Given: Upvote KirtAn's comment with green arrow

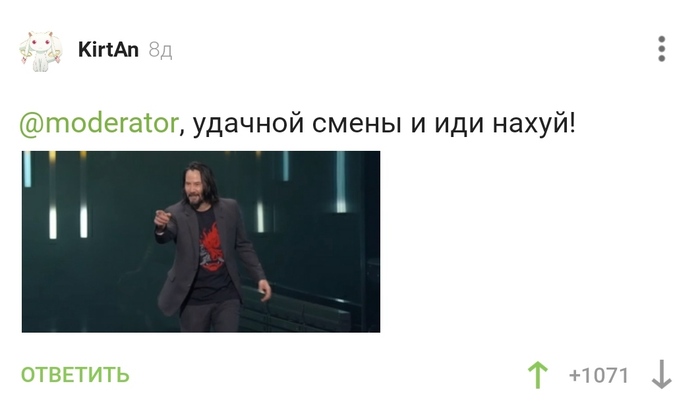Looking at the screenshot, I should tap(538, 375).
